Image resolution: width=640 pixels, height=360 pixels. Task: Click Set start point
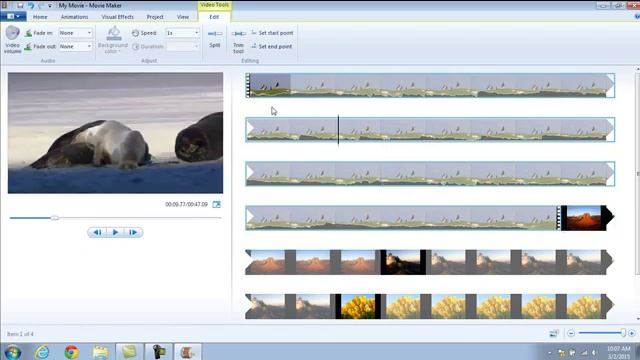272,33
